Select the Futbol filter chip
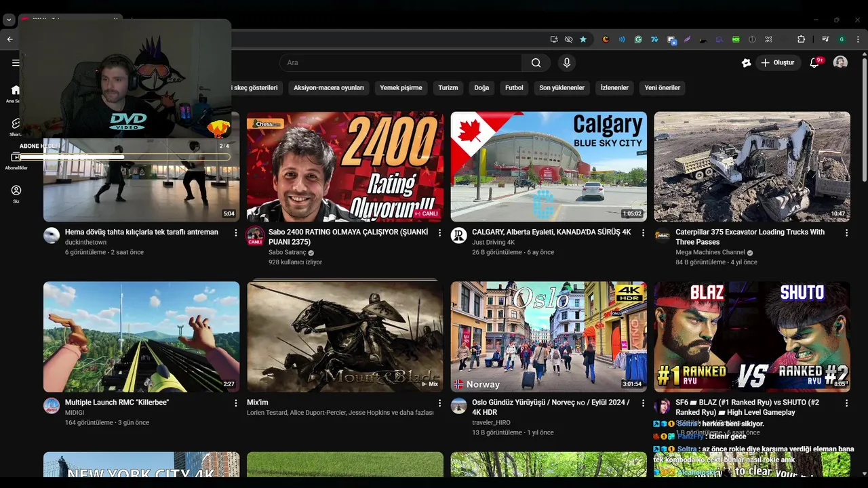The image size is (868, 488). [514, 87]
